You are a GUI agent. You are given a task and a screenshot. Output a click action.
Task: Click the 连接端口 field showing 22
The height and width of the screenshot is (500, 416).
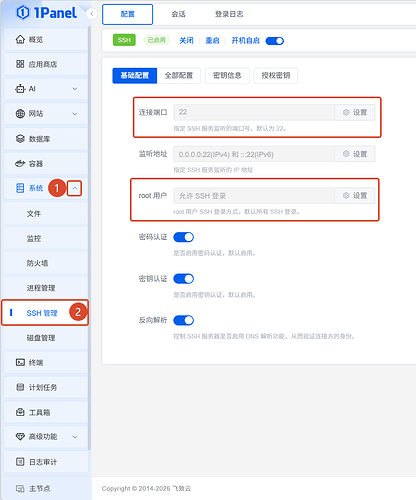tap(254, 112)
